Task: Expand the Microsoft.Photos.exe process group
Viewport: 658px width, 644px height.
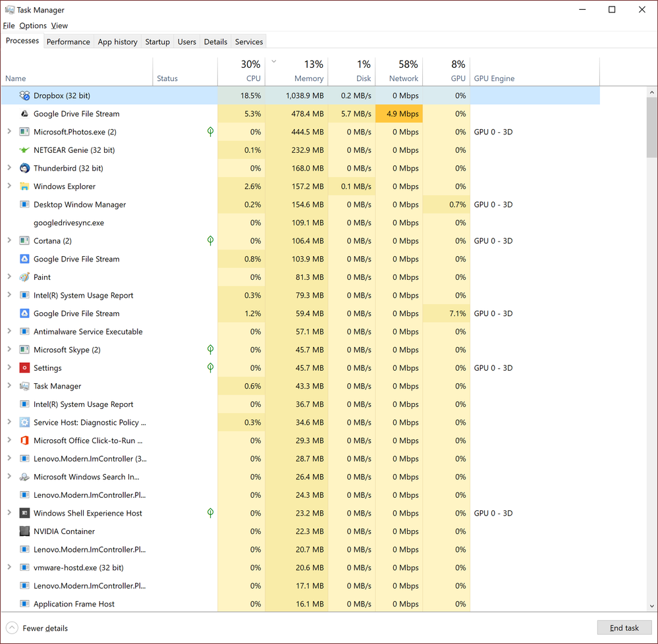Action: 9,132
